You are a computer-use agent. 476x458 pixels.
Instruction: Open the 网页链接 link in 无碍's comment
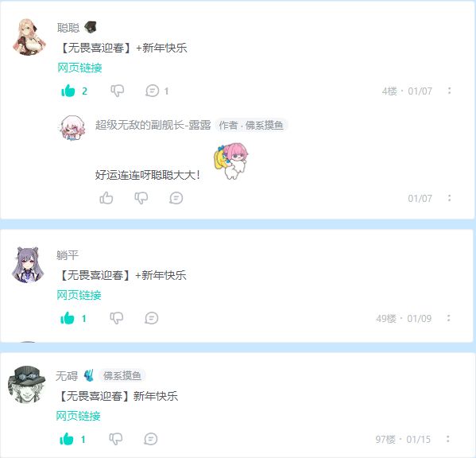(x=78, y=416)
